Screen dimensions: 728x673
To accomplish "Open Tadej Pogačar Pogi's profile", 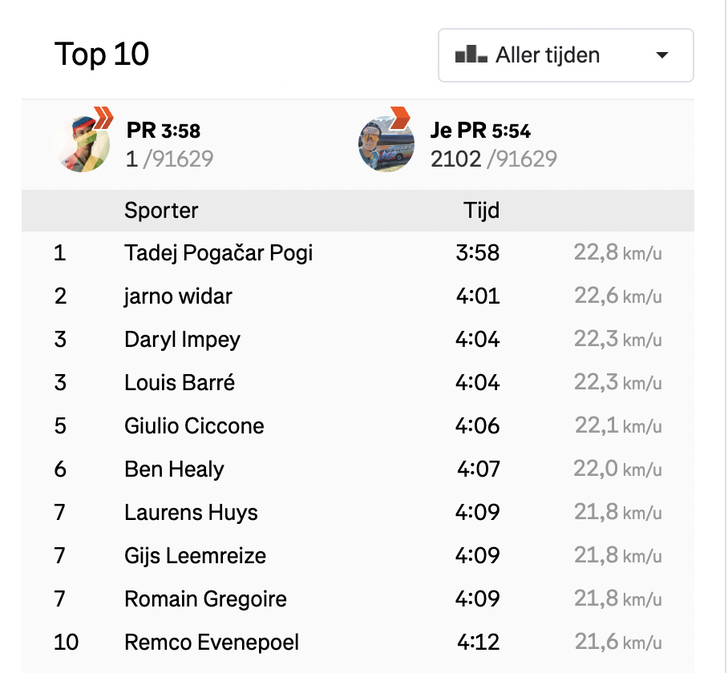I will pyautogui.click(x=218, y=253).
